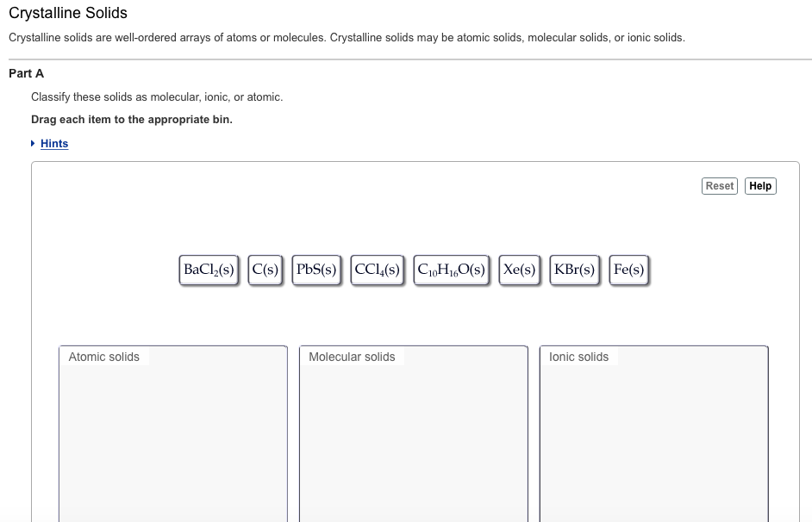The width and height of the screenshot is (812, 522).
Task: Select the Xe(s) item tile
Action: pos(519,269)
